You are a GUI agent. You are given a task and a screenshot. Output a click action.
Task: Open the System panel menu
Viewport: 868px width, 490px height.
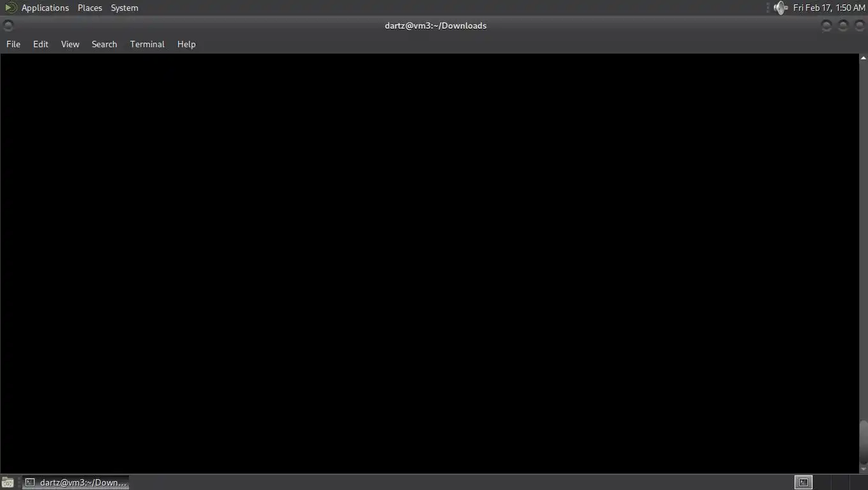124,8
